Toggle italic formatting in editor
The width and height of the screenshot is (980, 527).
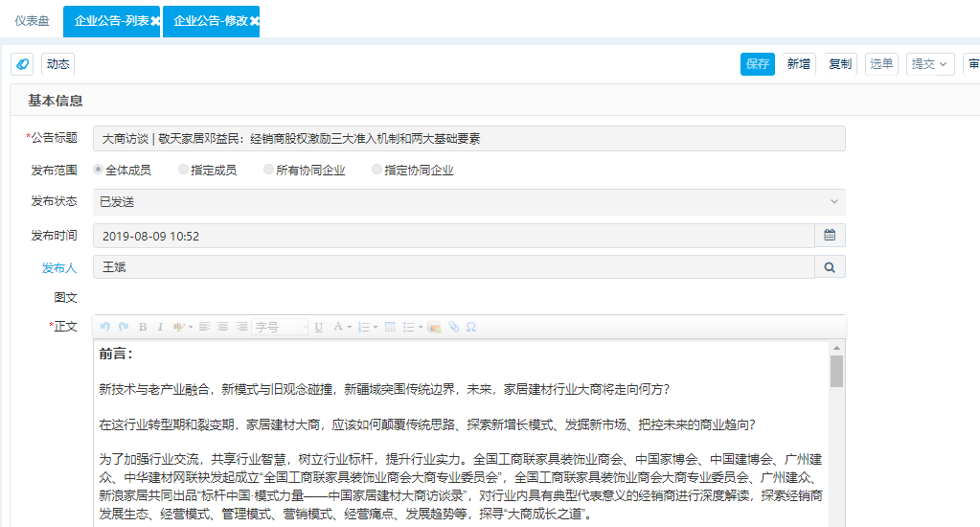tap(160, 327)
